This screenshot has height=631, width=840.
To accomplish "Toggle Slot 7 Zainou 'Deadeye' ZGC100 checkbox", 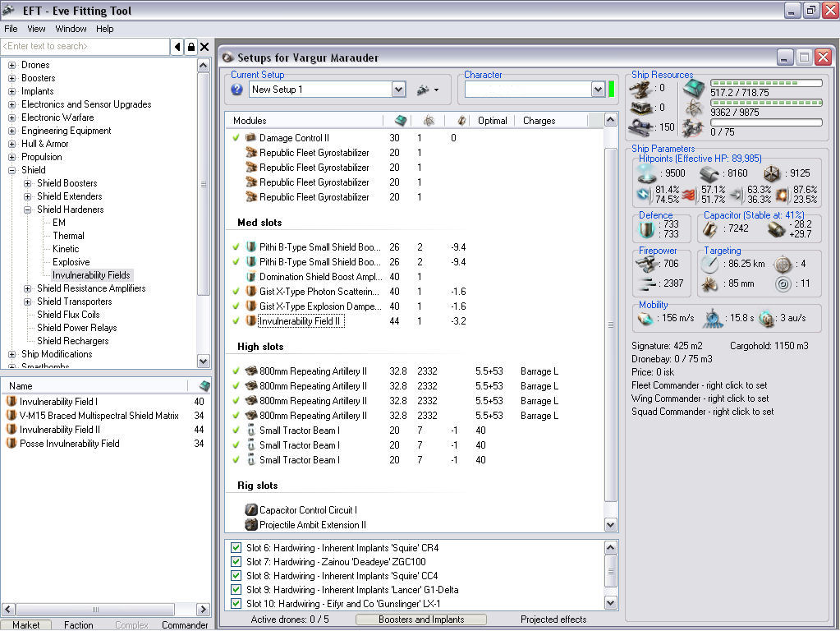I will pyautogui.click(x=236, y=562).
